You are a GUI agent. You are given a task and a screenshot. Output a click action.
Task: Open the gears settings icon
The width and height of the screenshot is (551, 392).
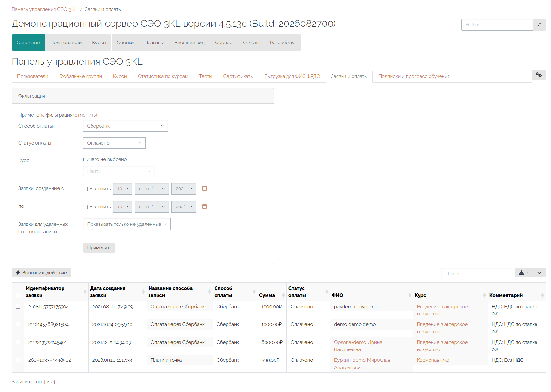point(538,75)
